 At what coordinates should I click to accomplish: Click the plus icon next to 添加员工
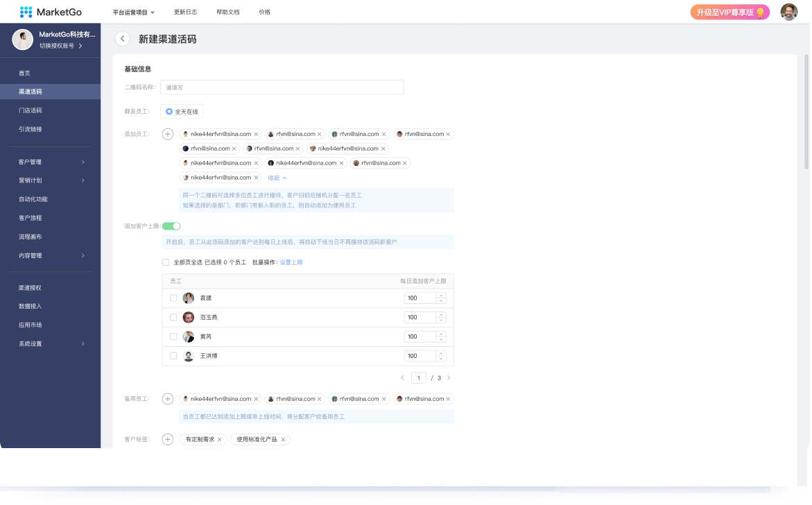click(x=167, y=134)
